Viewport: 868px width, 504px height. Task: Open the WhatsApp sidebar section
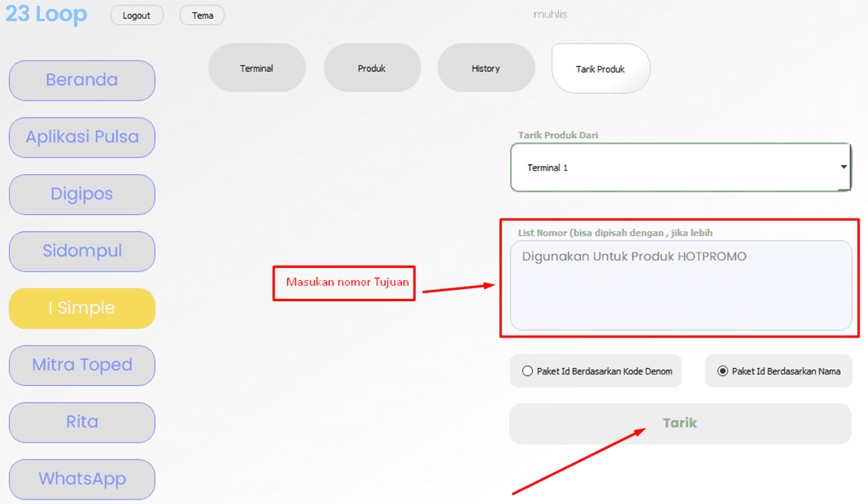(82, 479)
